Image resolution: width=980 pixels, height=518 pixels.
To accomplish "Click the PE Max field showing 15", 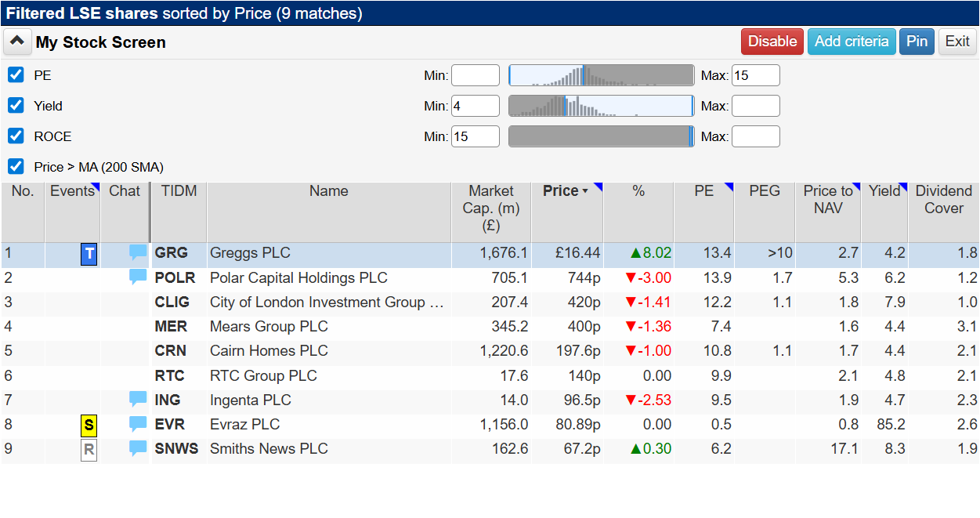I will click(756, 75).
